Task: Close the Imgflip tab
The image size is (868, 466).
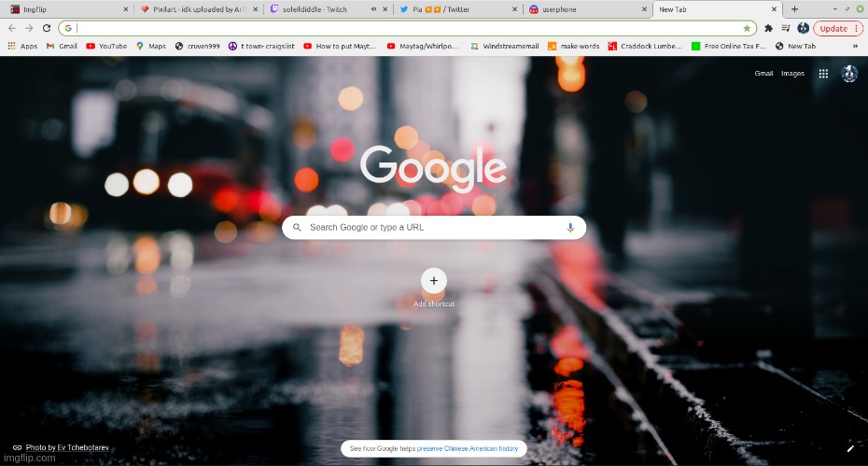Action: 126,9
